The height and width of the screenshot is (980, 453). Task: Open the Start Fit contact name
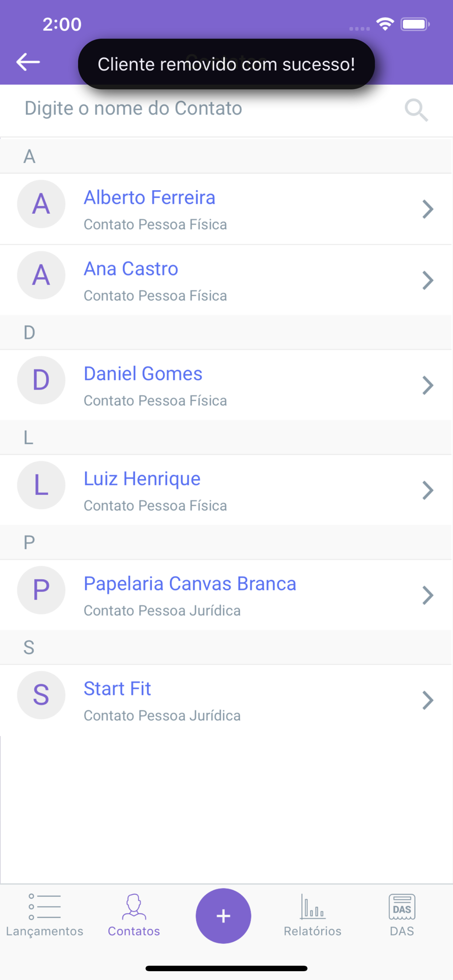[117, 689]
